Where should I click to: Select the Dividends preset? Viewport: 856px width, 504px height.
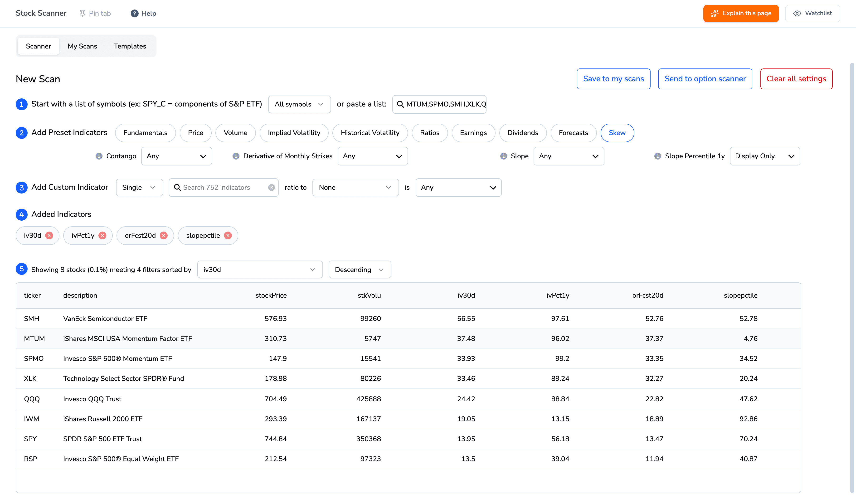[523, 133]
